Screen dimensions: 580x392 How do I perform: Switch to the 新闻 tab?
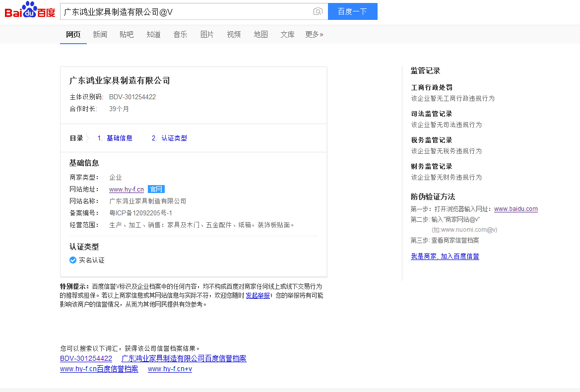[x=100, y=34]
